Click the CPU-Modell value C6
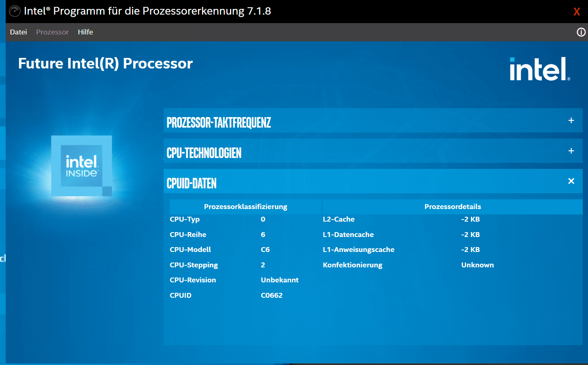 pos(265,250)
